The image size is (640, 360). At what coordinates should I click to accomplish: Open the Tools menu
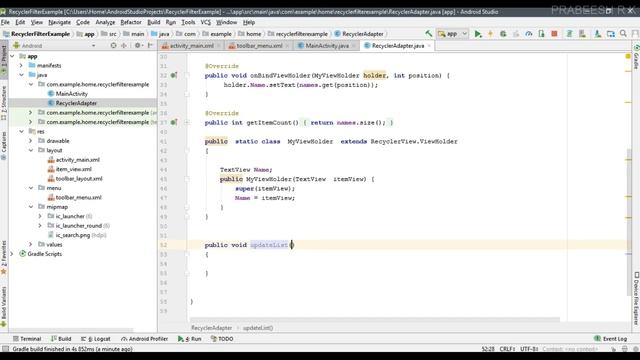coord(188,22)
